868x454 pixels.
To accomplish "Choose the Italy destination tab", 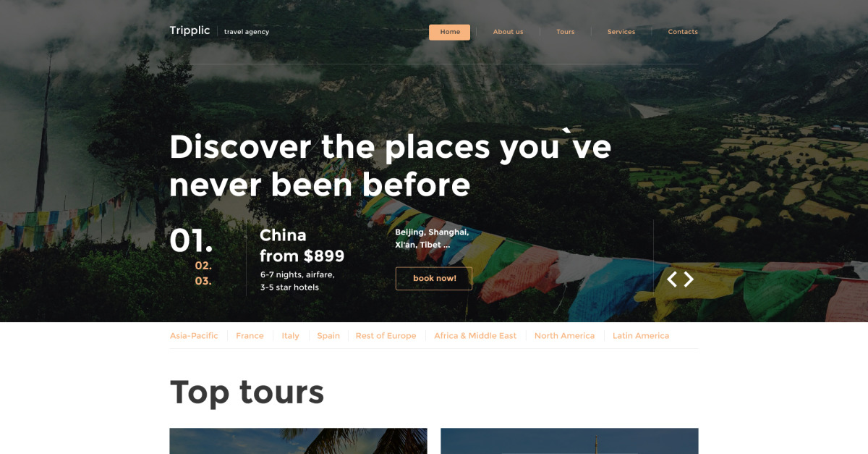I will 290,336.
